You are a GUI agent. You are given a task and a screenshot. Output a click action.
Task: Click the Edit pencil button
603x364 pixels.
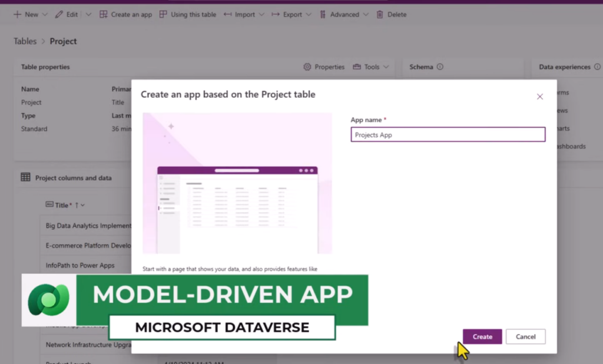[66, 14]
